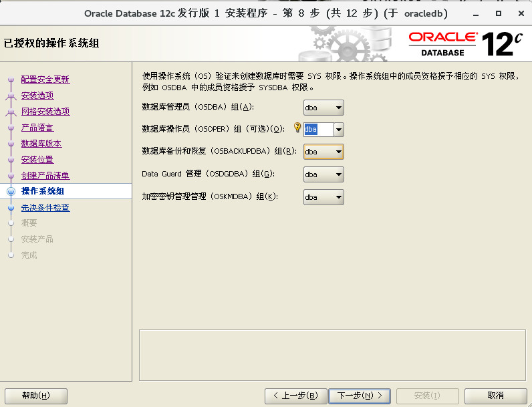Close the Oracle installer window
This screenshot has height=407, width=532.
521,13
